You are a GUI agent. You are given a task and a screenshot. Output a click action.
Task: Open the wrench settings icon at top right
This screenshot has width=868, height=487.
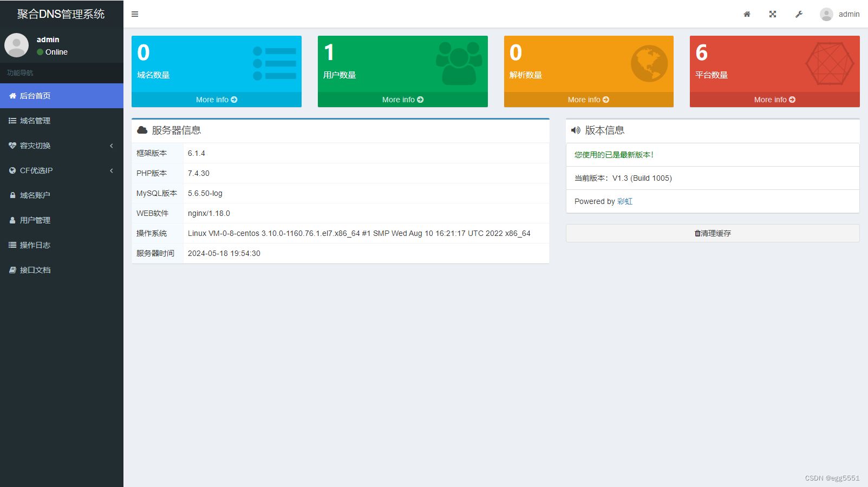point(799,14)
